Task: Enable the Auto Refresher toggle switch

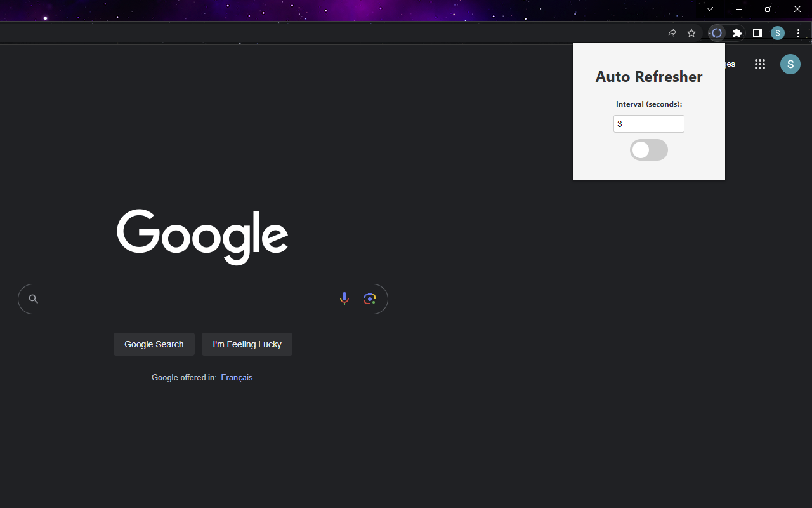Action: (x=648, y=150)
